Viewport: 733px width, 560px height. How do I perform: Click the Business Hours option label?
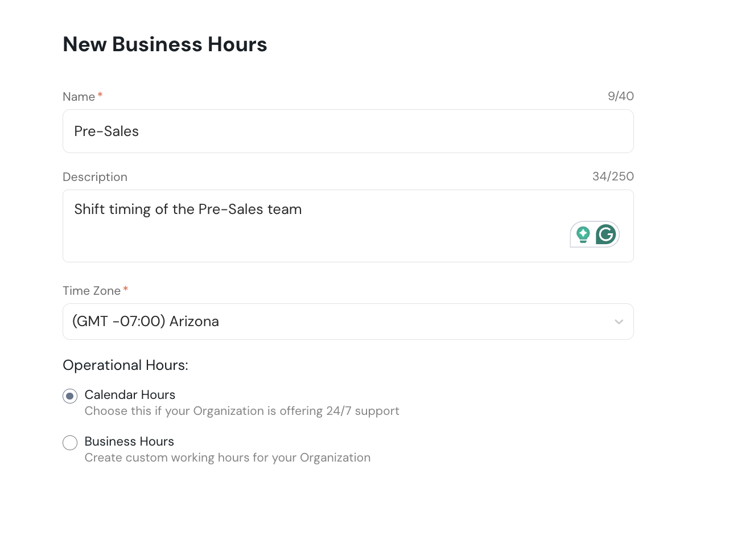(129, 442)
